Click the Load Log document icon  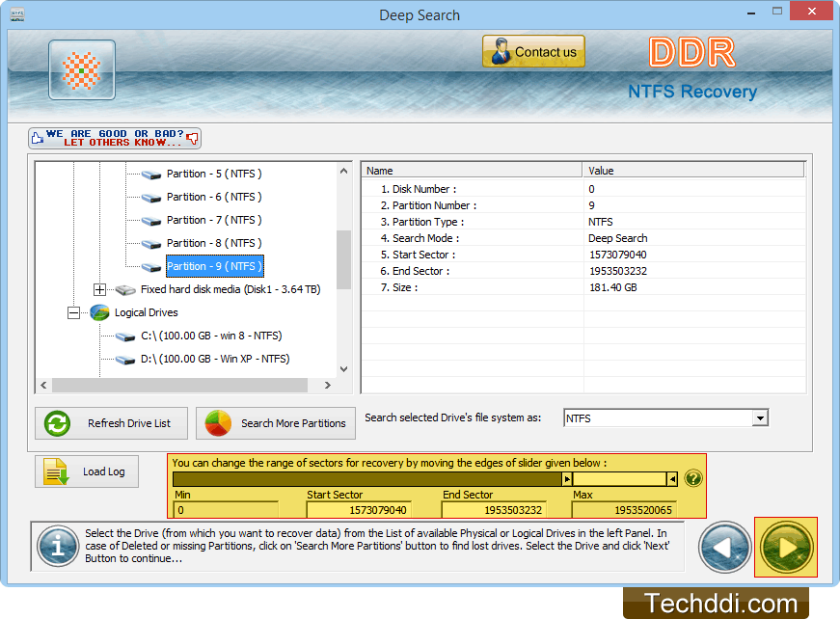[56, 471]
